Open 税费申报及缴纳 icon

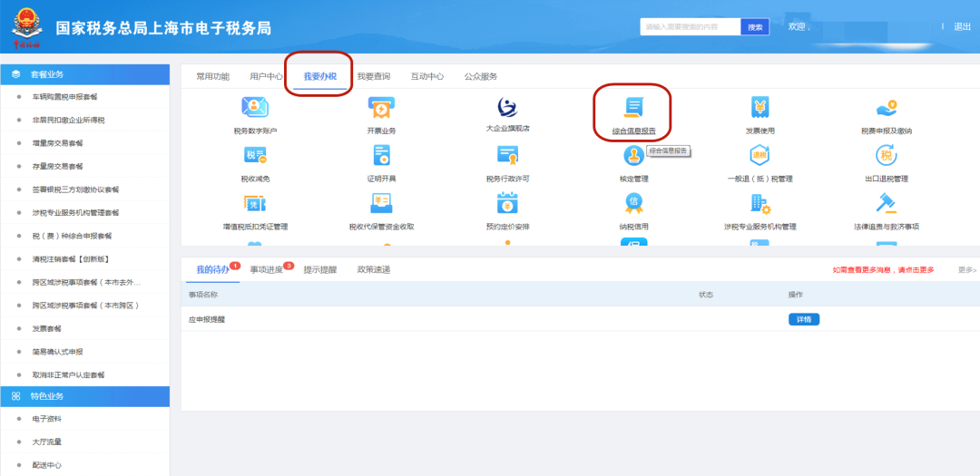pyautogui.click(x=887, y=108)
